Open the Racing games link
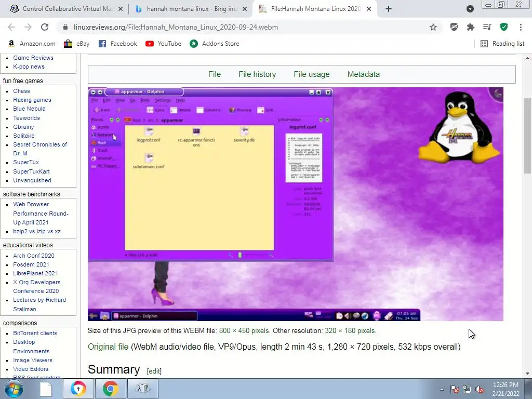Screen dimensions: 532x399 point(32,100)
